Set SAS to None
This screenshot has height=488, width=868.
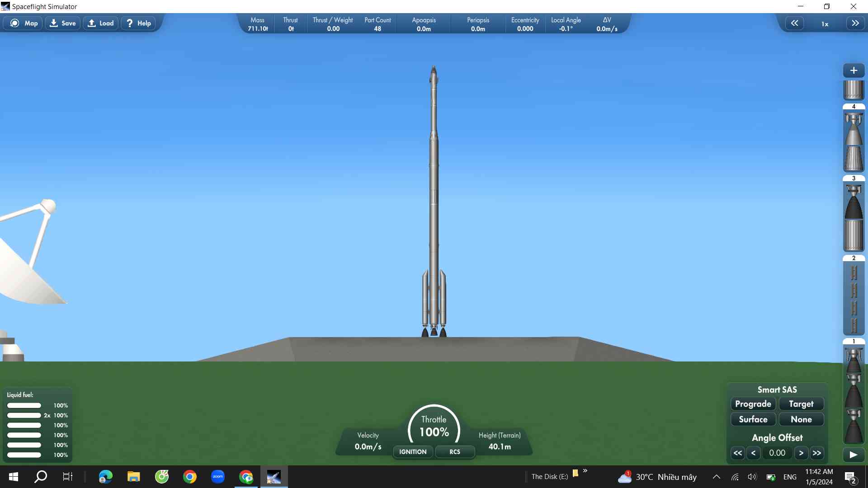click(801, 419)
